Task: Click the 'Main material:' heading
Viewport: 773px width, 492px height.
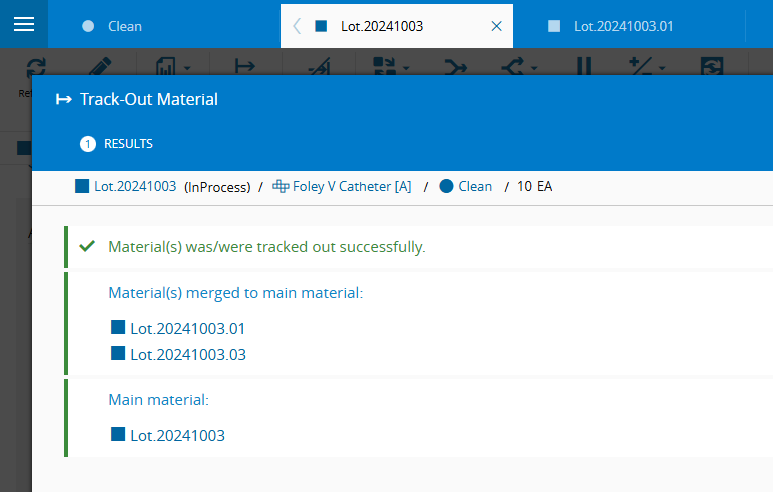Action: click(159, 400)
